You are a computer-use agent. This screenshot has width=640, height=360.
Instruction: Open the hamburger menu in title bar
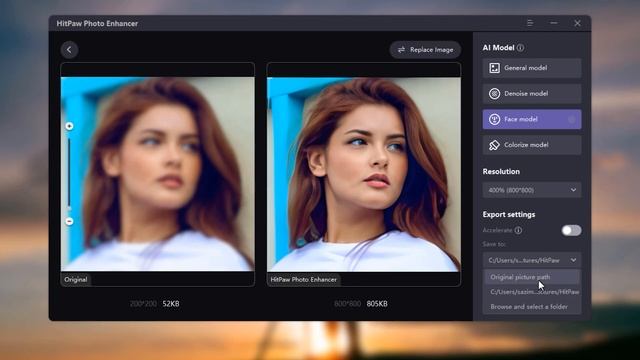pyautogui.click(x=530, y=23)
